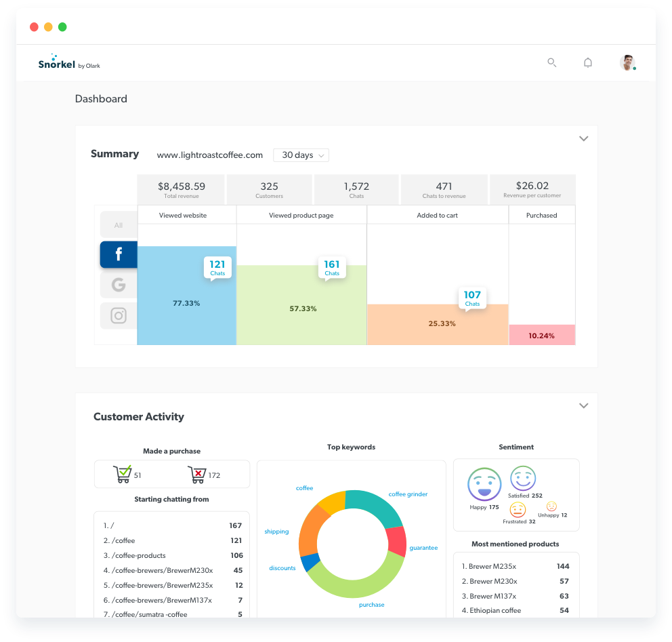Toggle the Unhappy sentiment face
This screenshot has height=642, width=672.
click(551, 506)
